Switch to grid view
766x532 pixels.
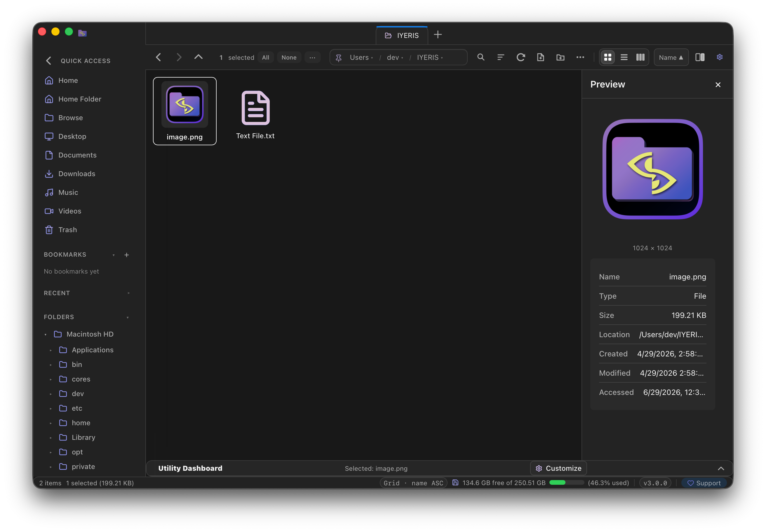[x=608, y=57]
